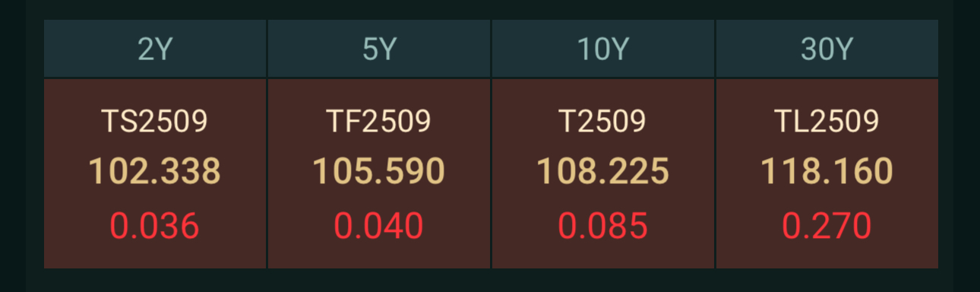
Task: Click the TS2509 contract code label
Action: [x=155, y=121]
